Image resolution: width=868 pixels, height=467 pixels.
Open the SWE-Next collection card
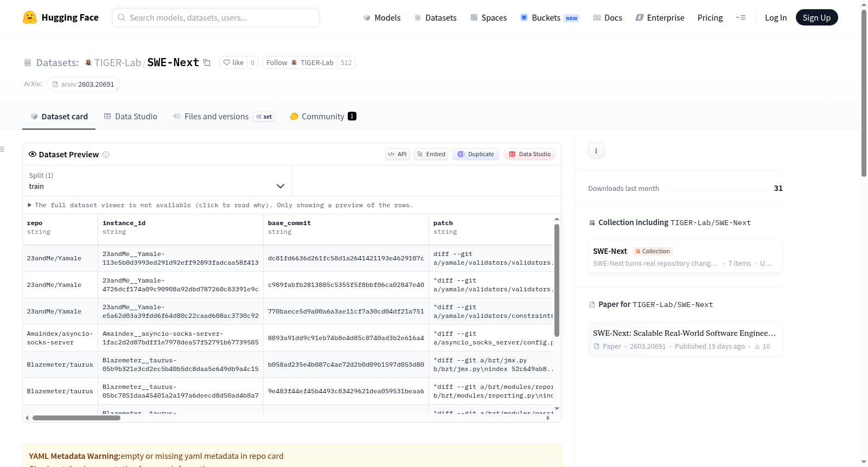[685, 257]
